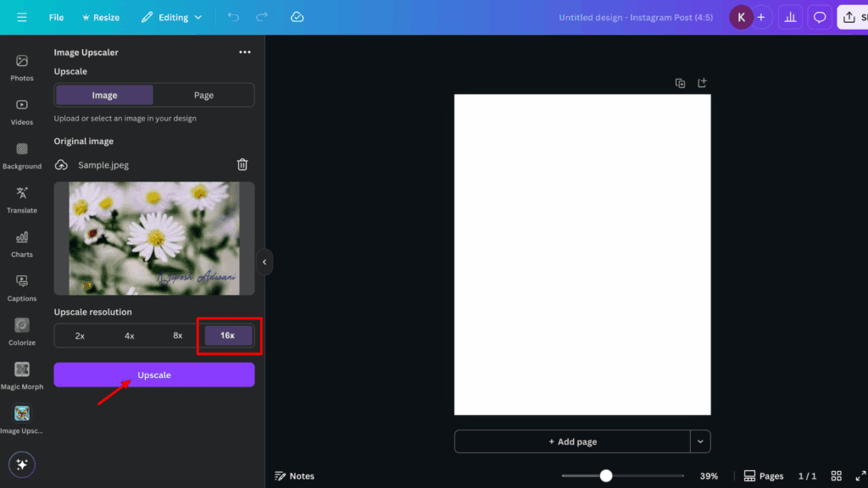This screenshot has height=488, width=868.
Task: Expand the Editing mode dropdown
Action: [x=171, y=17]
